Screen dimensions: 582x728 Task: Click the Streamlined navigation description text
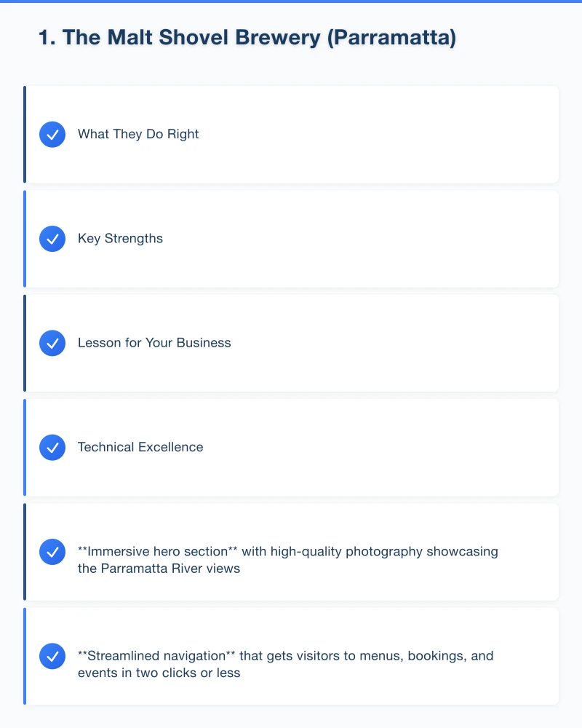tap(285, 664)
